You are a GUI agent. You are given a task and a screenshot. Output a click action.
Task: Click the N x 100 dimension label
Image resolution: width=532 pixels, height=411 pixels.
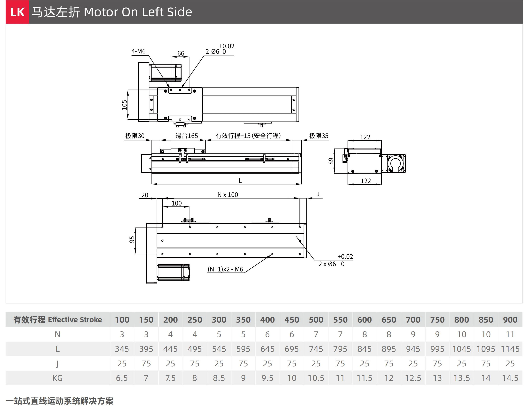click(228, 195)
